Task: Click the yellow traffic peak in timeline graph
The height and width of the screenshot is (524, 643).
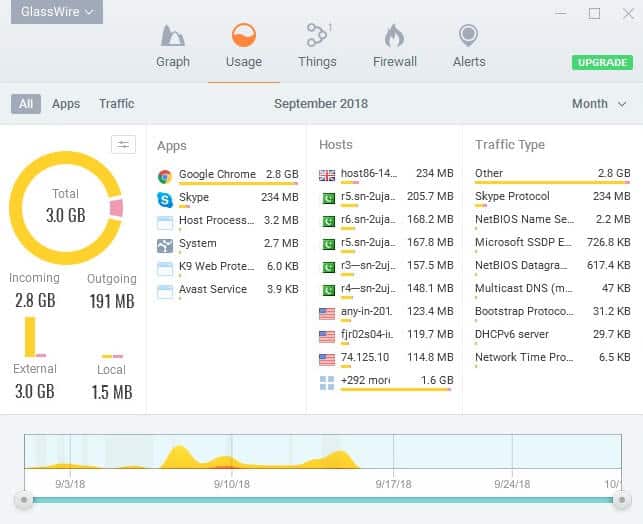Action: 179,456
